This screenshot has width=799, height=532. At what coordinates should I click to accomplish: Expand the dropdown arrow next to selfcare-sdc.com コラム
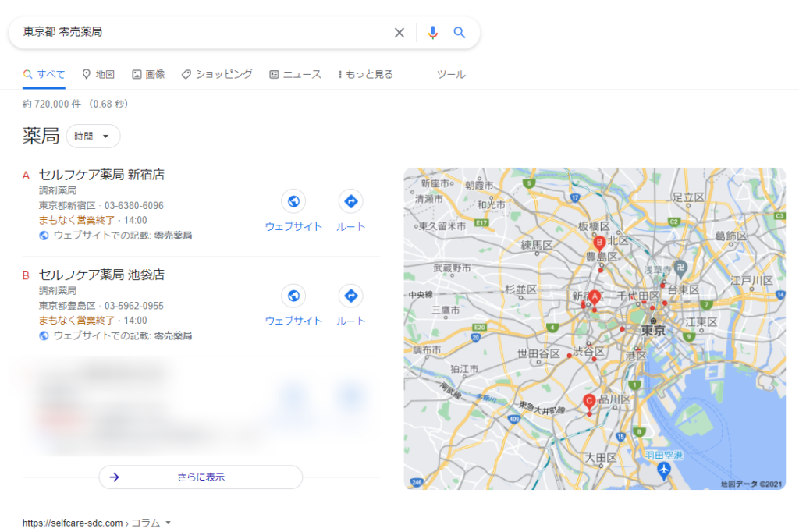pyautogui.click(x=169, y=523)
